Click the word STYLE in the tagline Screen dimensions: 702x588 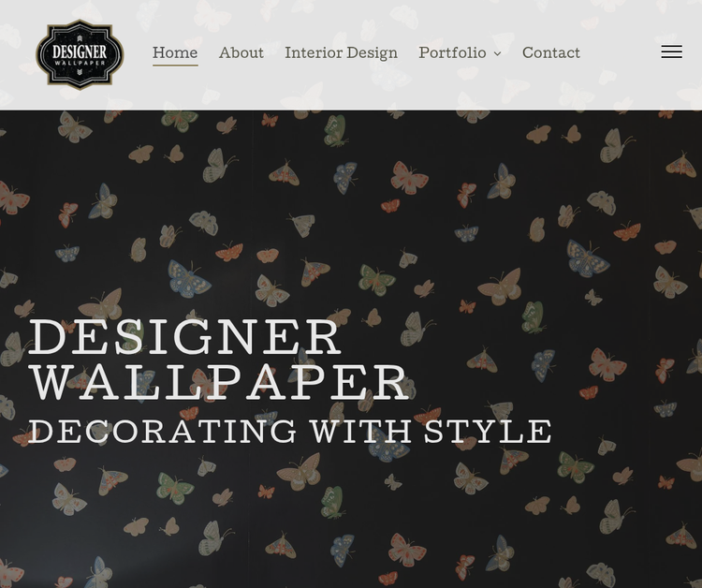point(488,432)
